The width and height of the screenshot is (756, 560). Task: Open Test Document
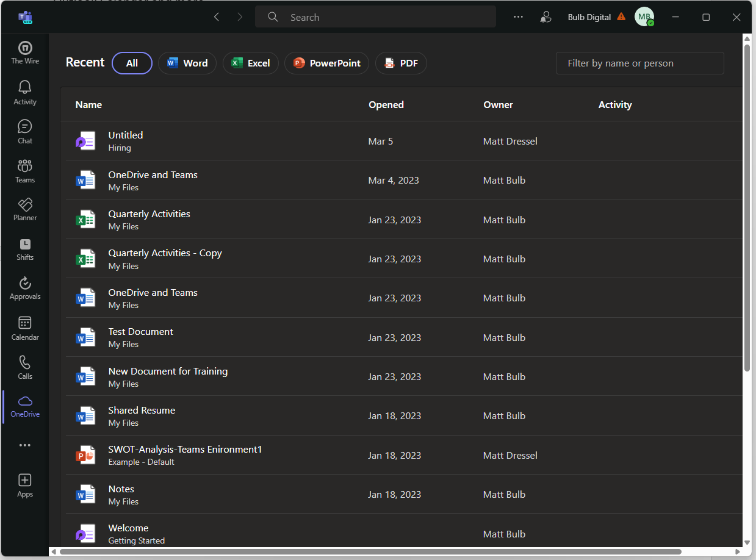(x=141, y=332)
